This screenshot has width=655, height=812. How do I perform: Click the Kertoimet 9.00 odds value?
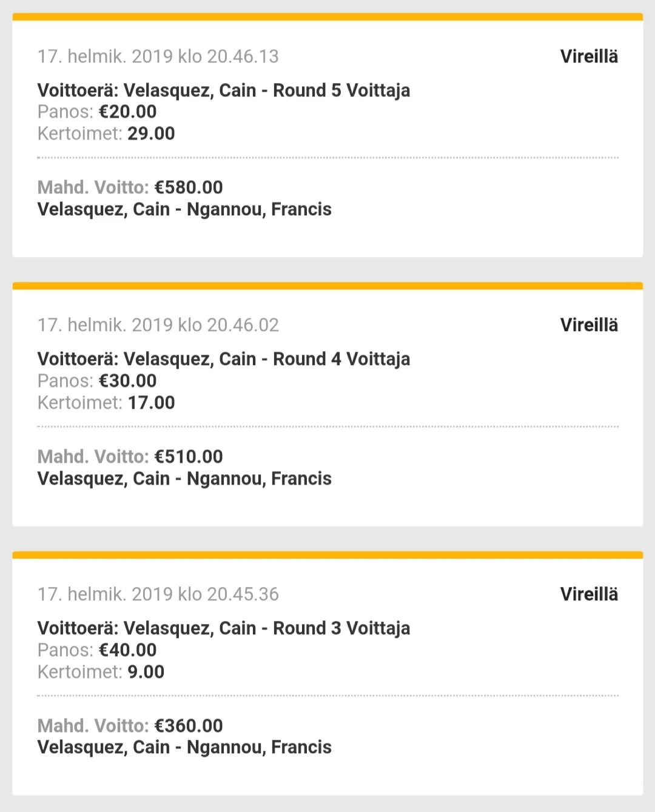(146, 672)
